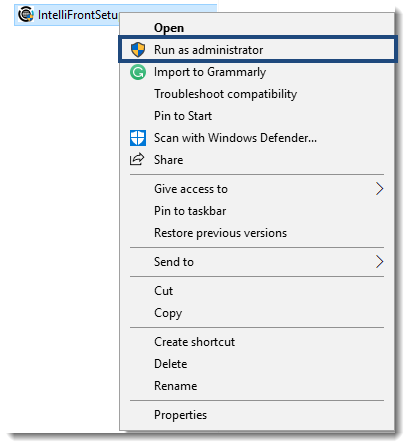Select Delete from the context menu
Image resolution: width=410 pixels, height=448 pixels.
pos(257,364)
